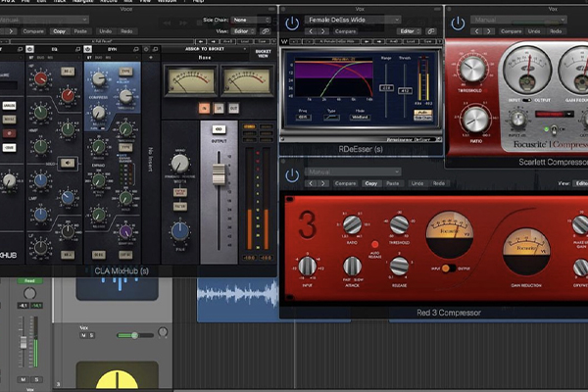
Task: Click the link icon in the RDeEsser header
Action: click(x=431, y=31)
